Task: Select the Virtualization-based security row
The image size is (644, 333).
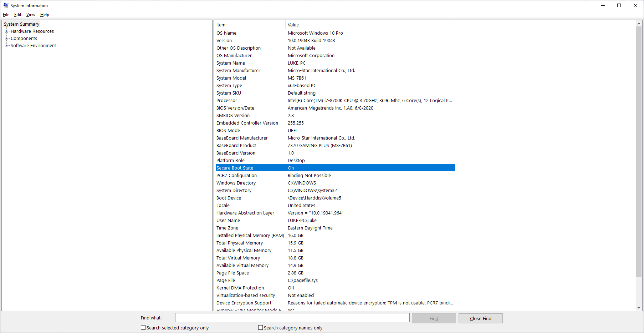Action: point(335,296)
